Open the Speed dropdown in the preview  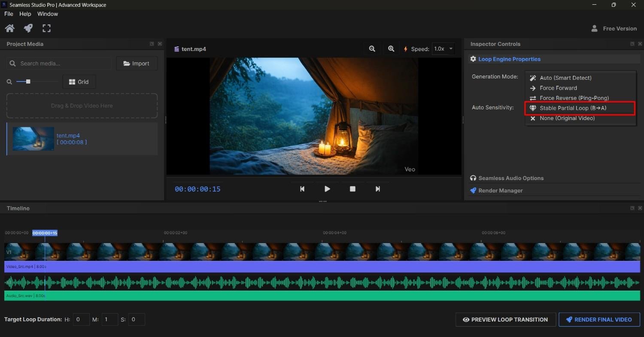click(443, 48)
